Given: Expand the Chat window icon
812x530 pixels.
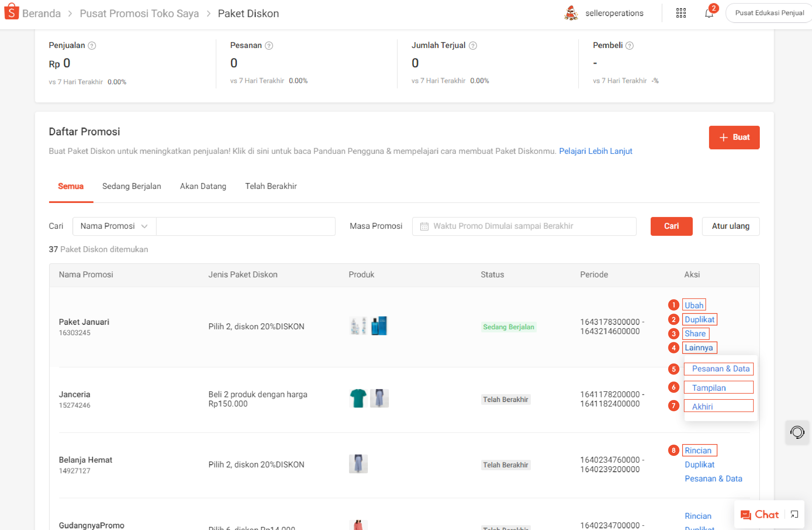Looking at the screenshot, I should click(794, 514).
